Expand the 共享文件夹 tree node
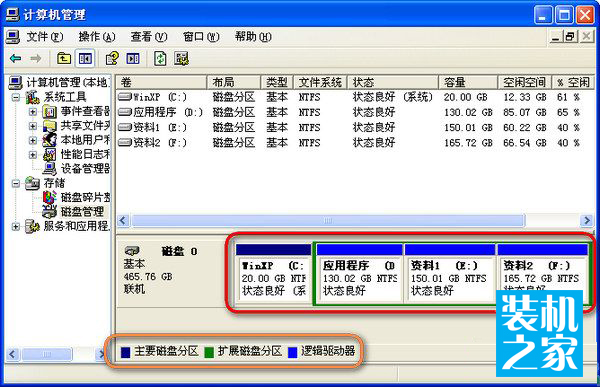This screenshot has height=387, width=600. [x=33, y=126]
